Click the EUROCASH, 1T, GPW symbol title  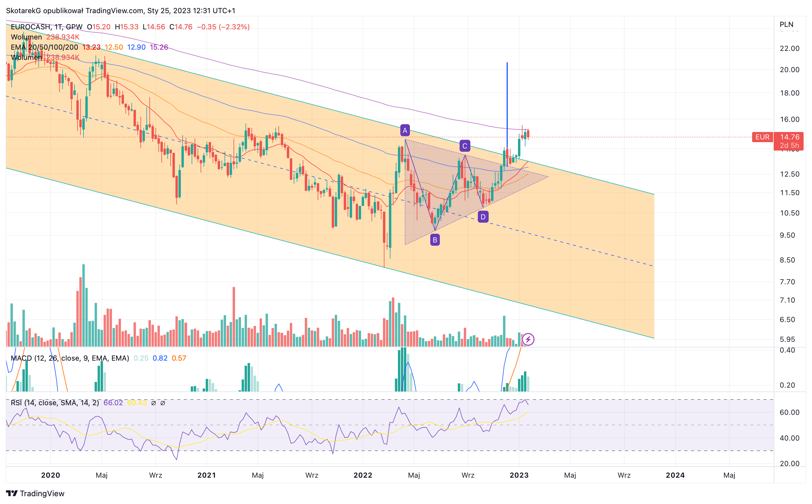[46, 27]
